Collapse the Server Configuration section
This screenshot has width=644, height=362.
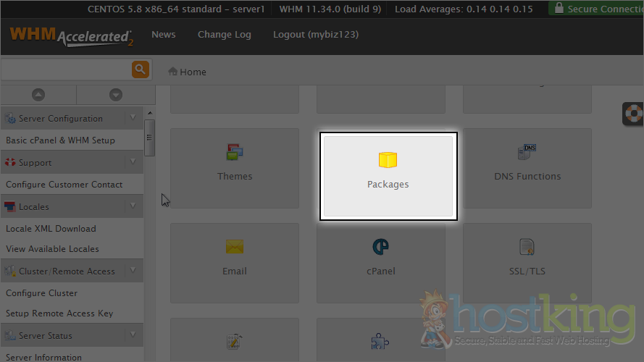coord(133,118)
